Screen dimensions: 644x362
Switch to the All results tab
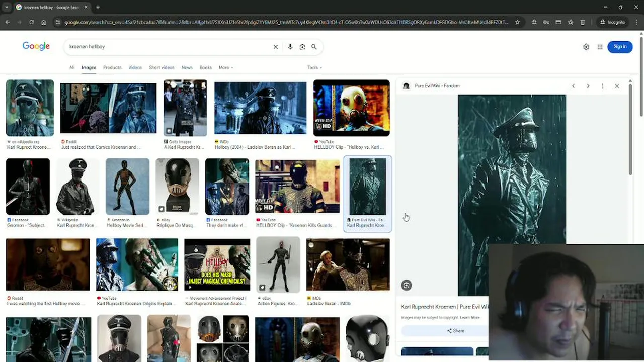coord(72,67)
